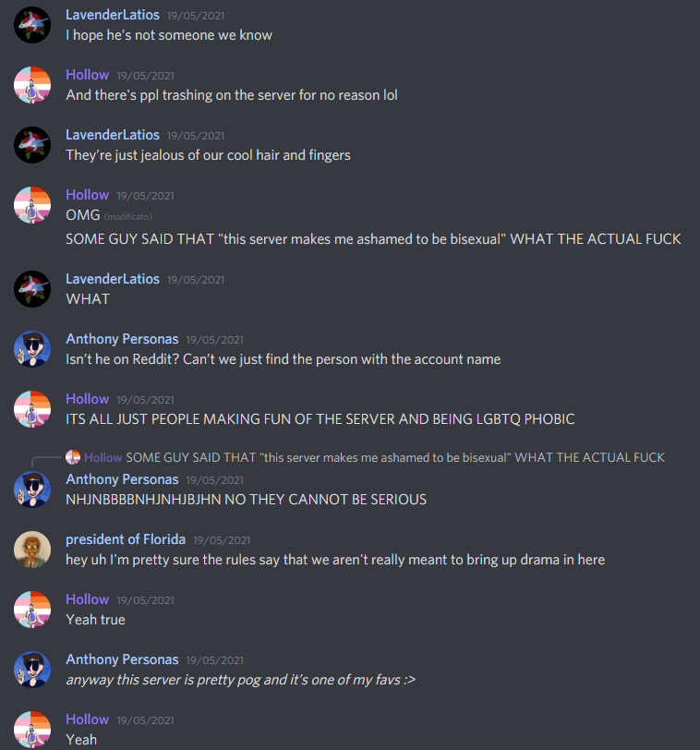This screenshot has width=700, height=750.
Task: Select the drama rules message text
Action: (335, 560)
